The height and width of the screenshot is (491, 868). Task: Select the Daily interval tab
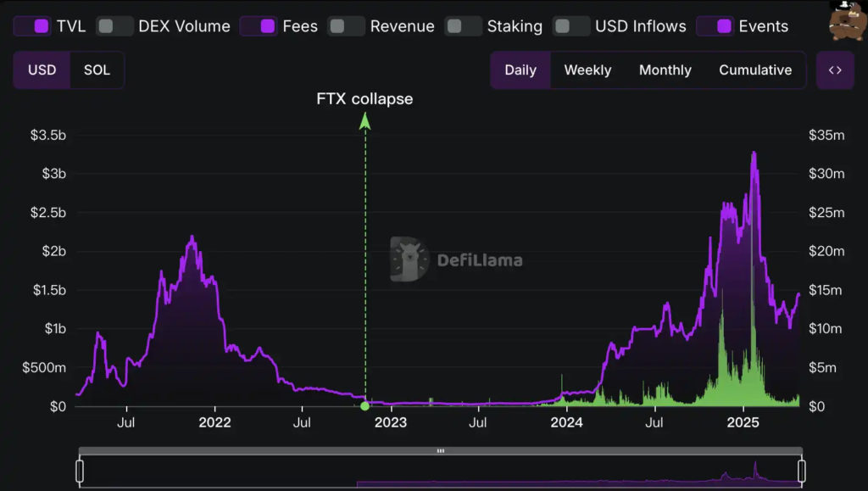(x=520, y=70)
